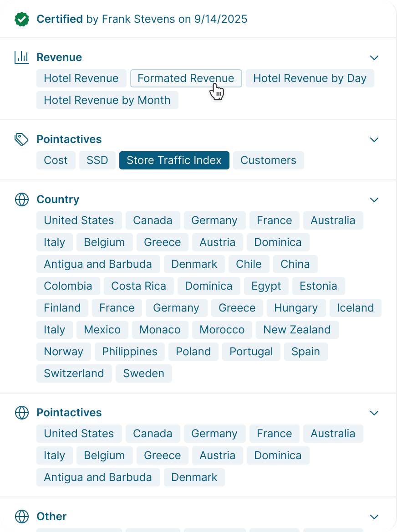Pick the New Zealand country chip
The height and width of the screenshot is (532, 397).
297,330
